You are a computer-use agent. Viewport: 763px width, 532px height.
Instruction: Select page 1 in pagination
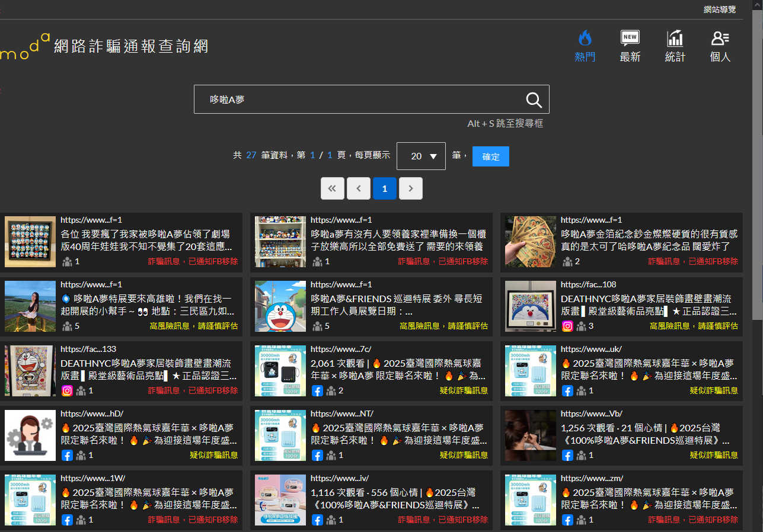pos(384,188)
